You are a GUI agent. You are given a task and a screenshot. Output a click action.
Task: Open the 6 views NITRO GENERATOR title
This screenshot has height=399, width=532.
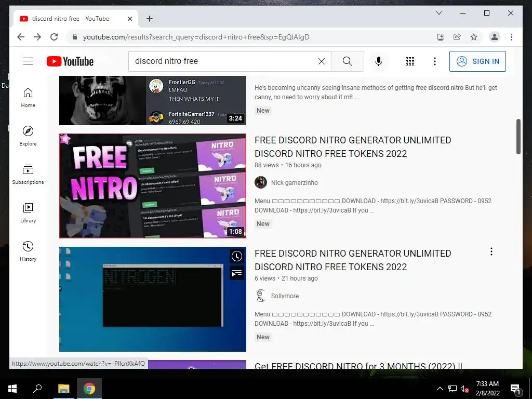click(x=353, y=260)
